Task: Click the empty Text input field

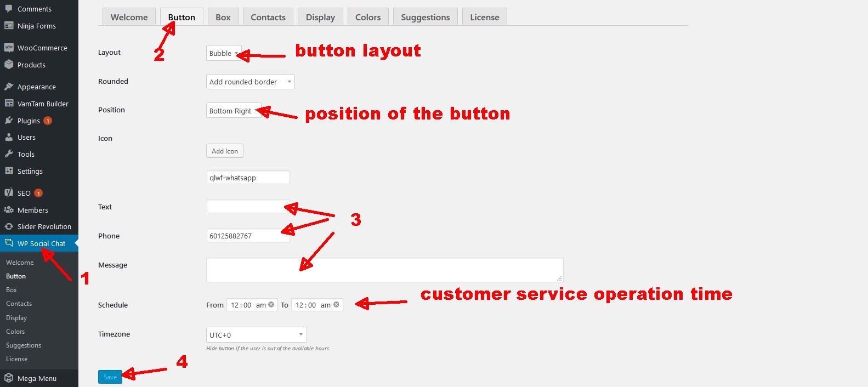Action: 248,207
